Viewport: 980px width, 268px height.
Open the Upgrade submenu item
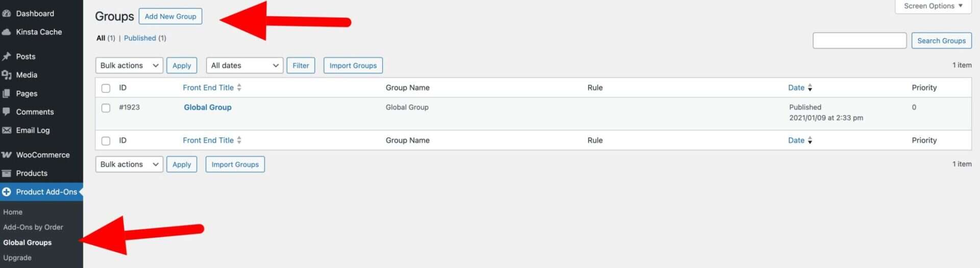(x=17, y=258)
